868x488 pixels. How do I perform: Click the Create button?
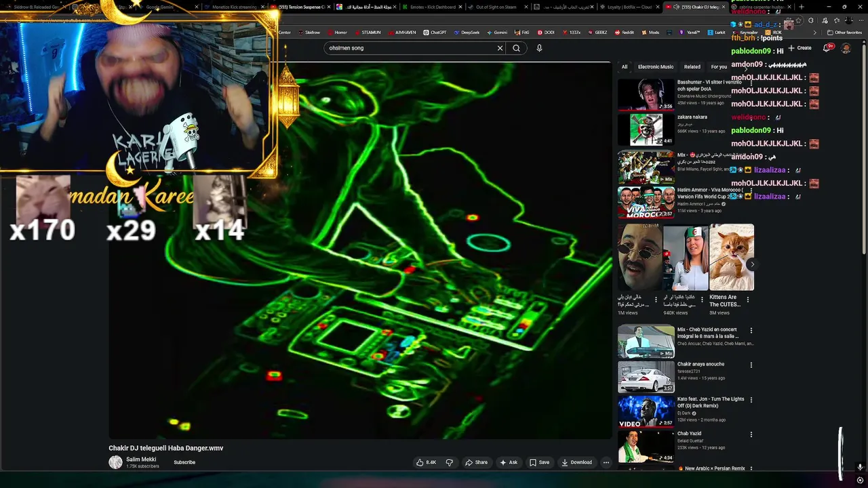pos(800,48)
